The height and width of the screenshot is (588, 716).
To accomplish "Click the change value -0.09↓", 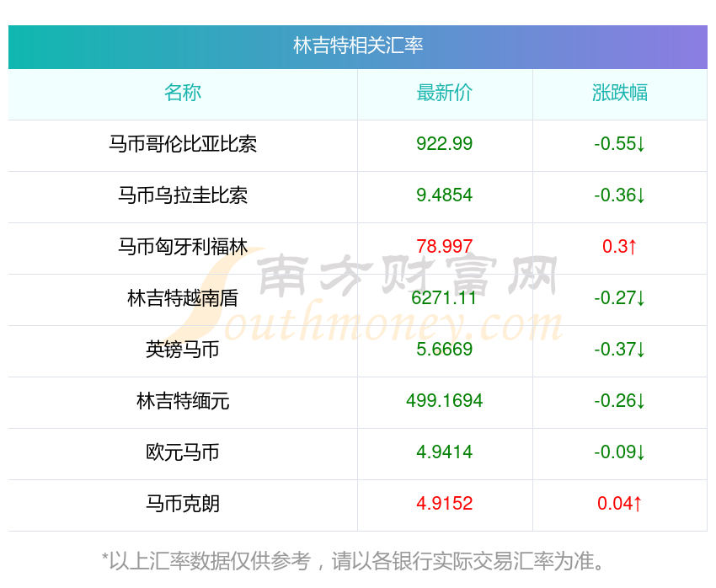I will tap(620, 452).
